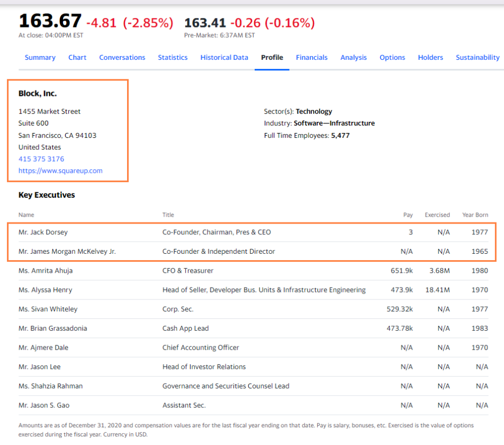Click the Corp. Sec. title
This screenshot has width=504, height=445.
[x=178, y=309]
